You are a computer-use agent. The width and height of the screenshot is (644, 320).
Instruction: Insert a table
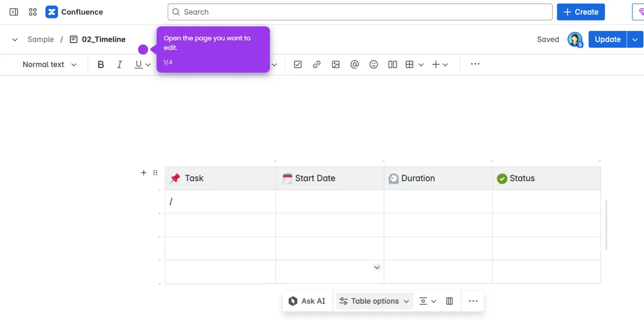(x=409, y=64)
